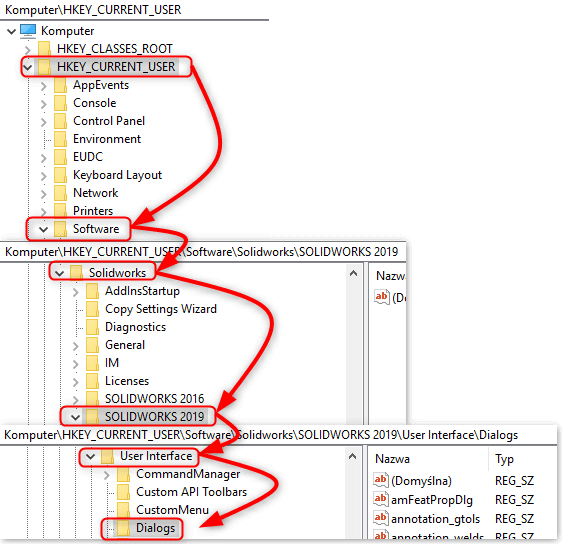Click the Solidworks folder icon
This screenshot has height=544, width=562.
click(x=76, y=273)
